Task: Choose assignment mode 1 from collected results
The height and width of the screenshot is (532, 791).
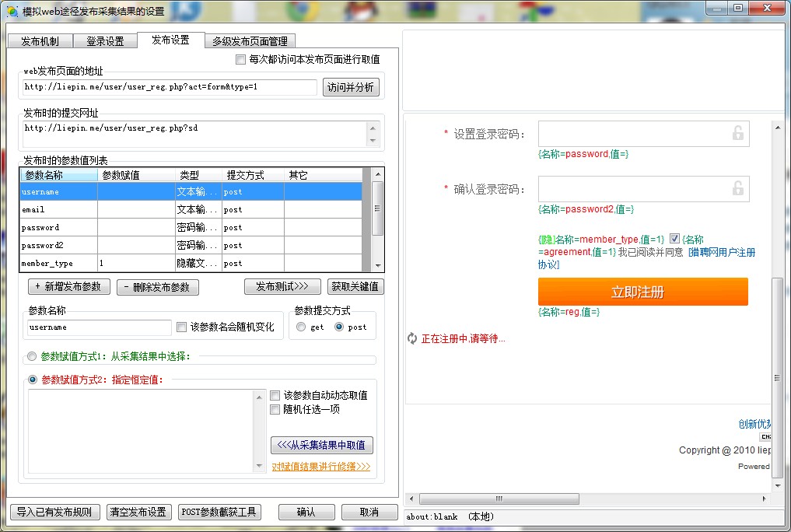Action: coord(32,357)
